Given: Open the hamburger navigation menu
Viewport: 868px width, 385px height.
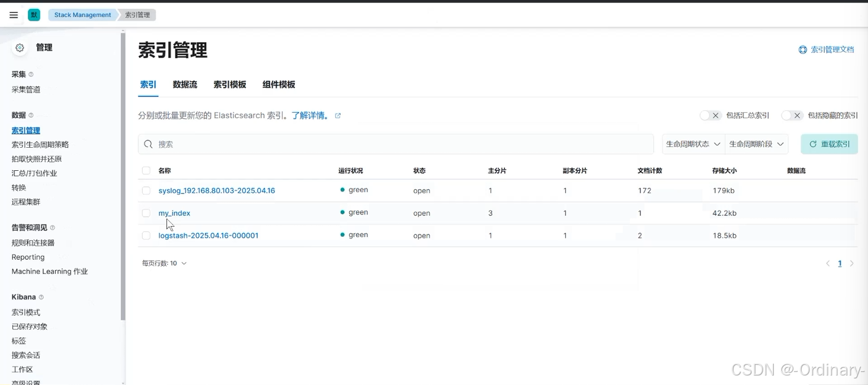Looking at the screenshot, I should coord(14,15).
